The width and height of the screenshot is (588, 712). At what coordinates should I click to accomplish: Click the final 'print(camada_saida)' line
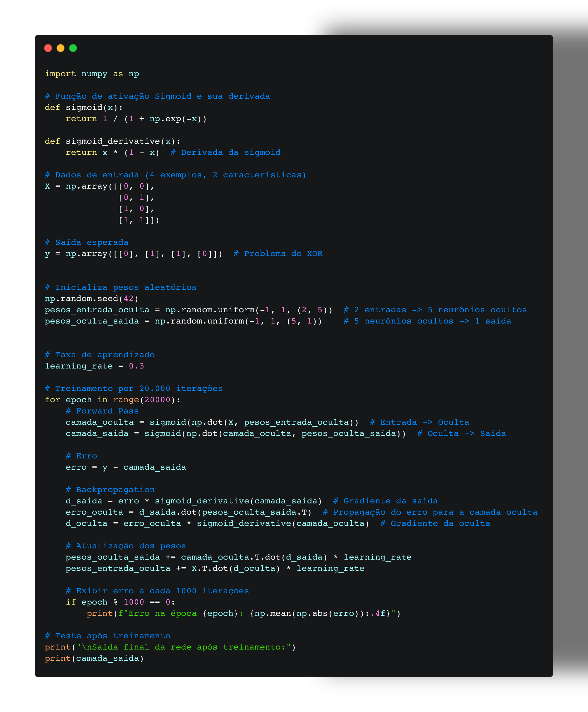(x=94, y=659)
